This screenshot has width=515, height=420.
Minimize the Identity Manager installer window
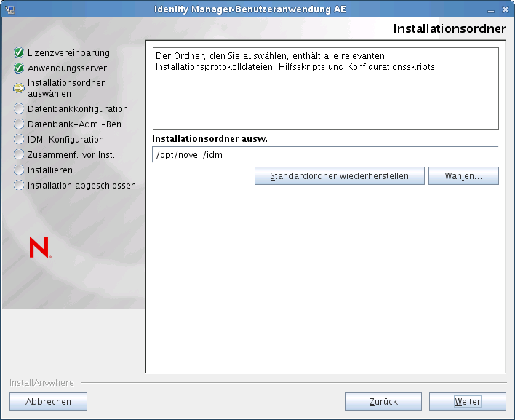coord(491,10)
